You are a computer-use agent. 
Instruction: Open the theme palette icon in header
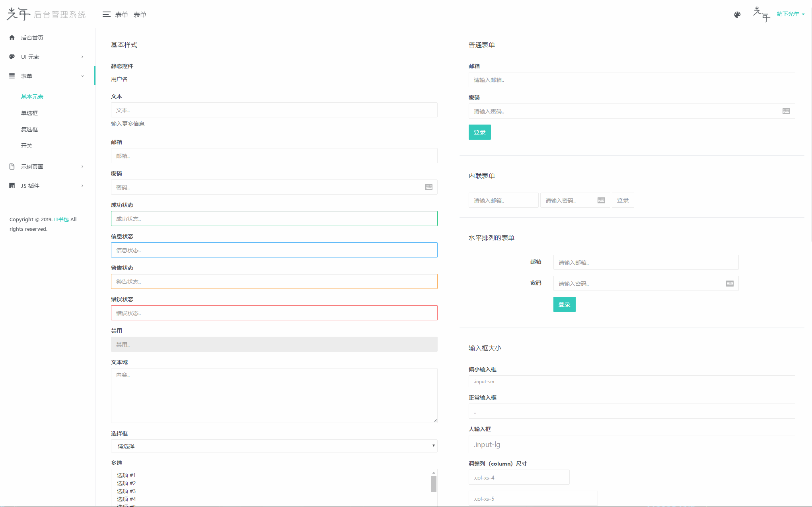point(737,15)
